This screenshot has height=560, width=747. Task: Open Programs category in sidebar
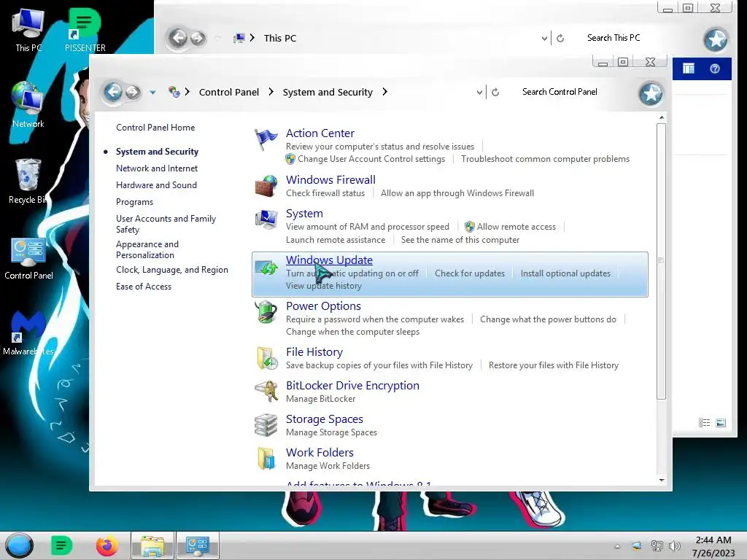(134, 202)
